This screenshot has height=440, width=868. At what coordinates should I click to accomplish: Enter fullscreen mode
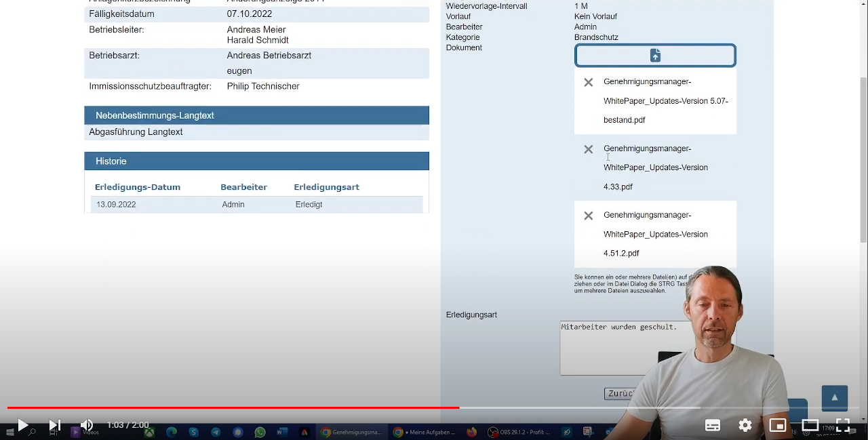tap(843, 425)
